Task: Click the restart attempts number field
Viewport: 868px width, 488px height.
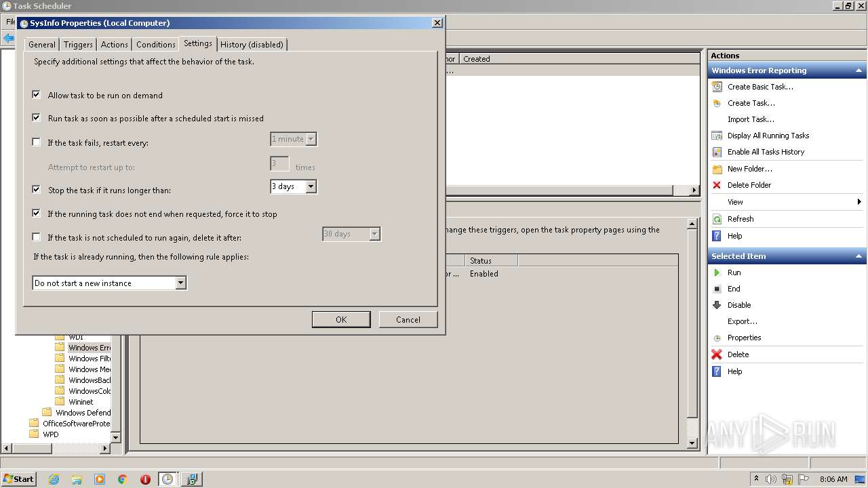Action: point(279,163)
